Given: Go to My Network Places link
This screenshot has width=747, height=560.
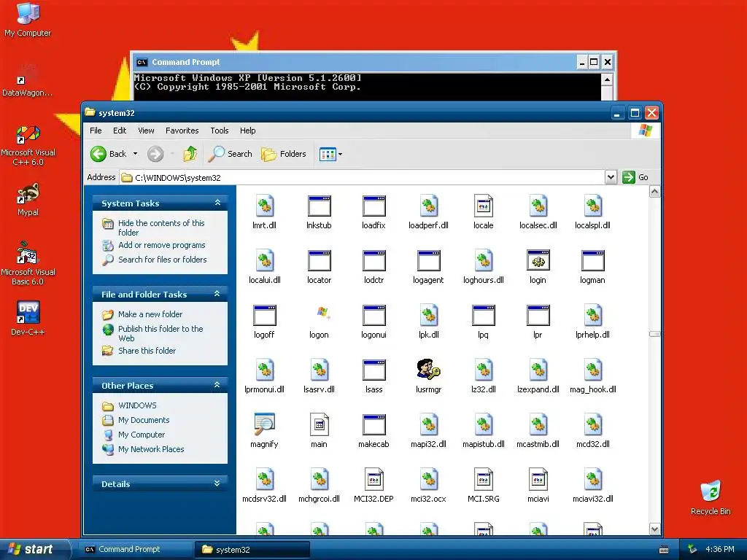Looking at the screenshot, I should pyautogui.click(x=151, y=449).
